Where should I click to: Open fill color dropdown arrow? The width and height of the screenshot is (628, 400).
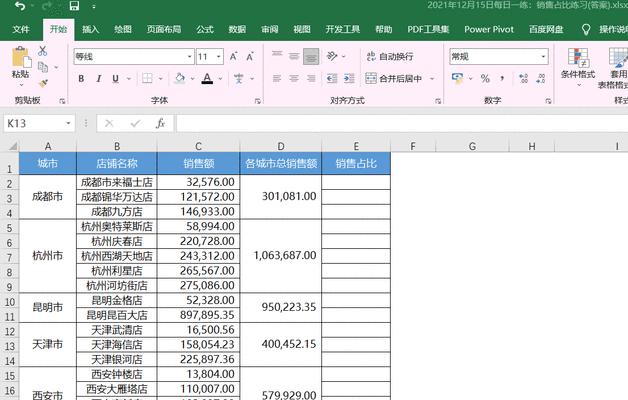click(x=192, y=78)
